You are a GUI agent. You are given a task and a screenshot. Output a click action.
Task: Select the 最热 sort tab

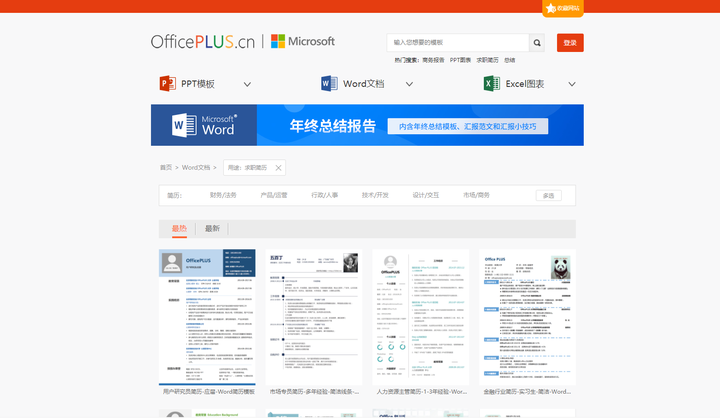pyautogui.click(x=179, y=228)
